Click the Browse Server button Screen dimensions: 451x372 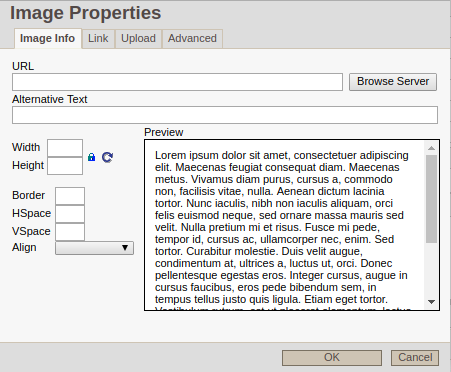click(x=393, y=82)
